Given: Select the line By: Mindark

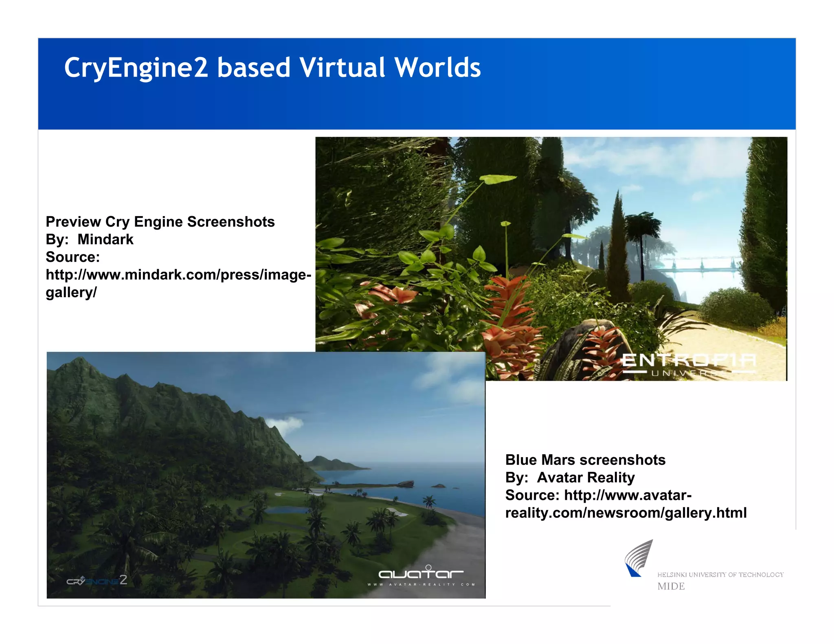Looking at the screenshot, I should click(x=90, y=239).
